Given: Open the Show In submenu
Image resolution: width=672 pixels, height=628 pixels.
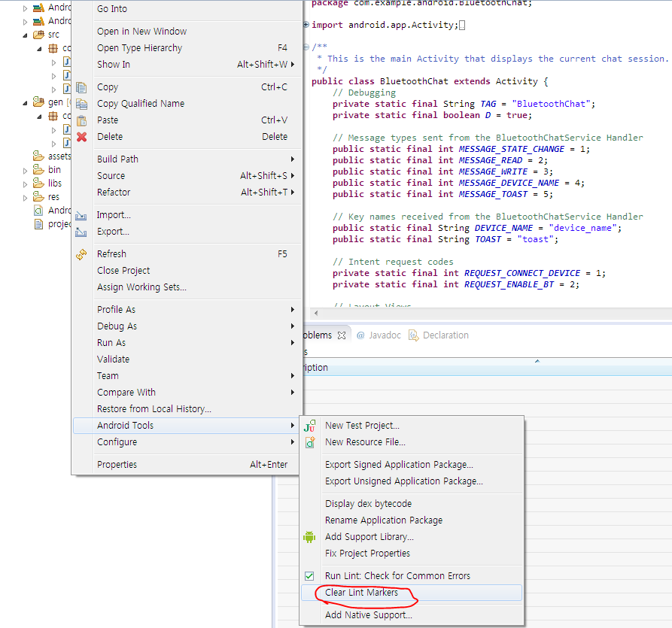Looking at the screenshot, I should pyautogui.click(x=186, y=65).
